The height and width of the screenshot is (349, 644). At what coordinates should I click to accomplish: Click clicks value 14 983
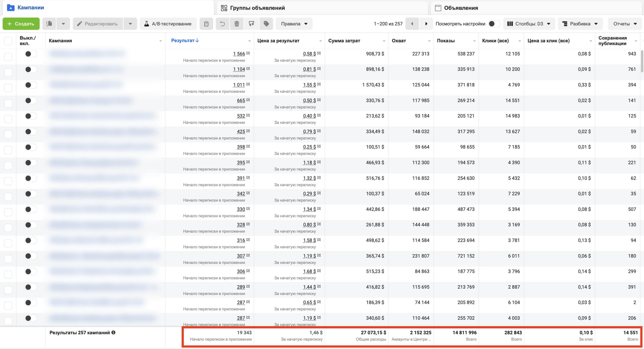tap(512, 116)
